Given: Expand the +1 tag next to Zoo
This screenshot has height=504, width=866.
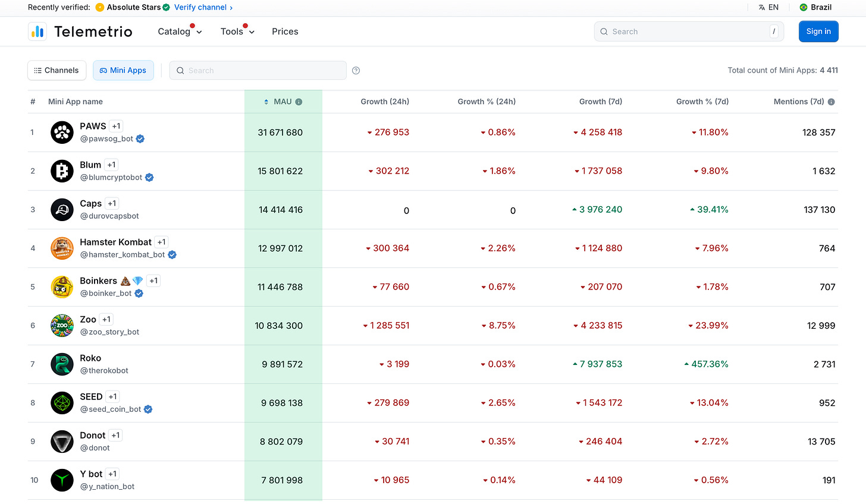Looking at the screenshot, I should click(x=106, y=319).
